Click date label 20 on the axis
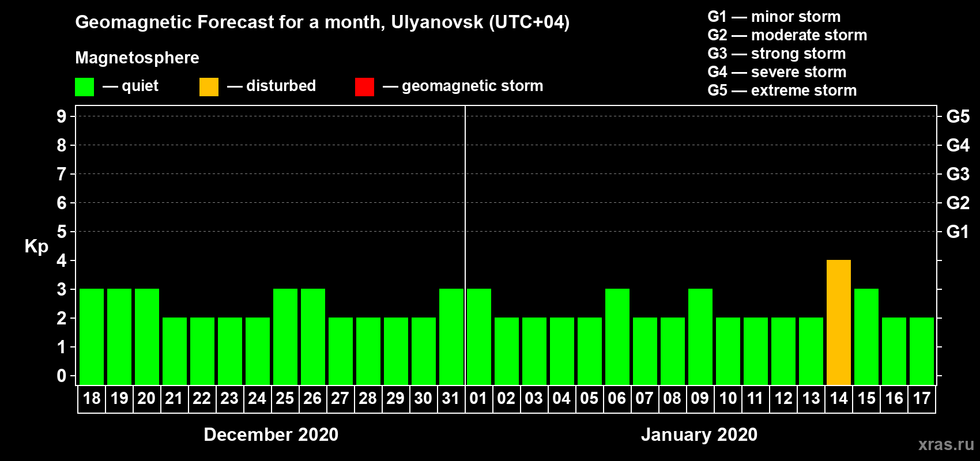The height and width of the screenshot is (461, 980). point(146,398)
